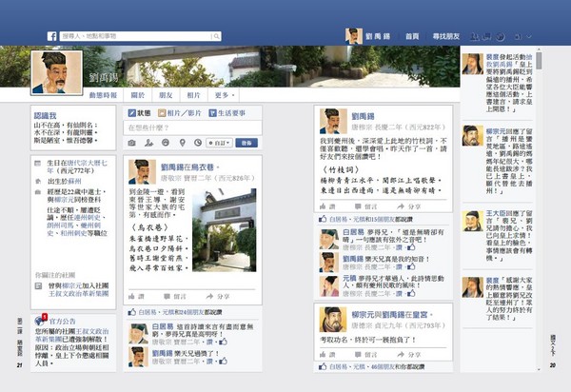Go to 首頁 in top bar
This screenshot has height=392, width=571.
click(x=412, y=35)
